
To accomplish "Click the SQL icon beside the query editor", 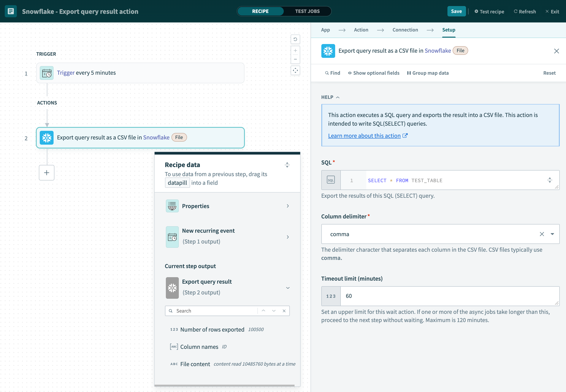I will coord(331,180).
